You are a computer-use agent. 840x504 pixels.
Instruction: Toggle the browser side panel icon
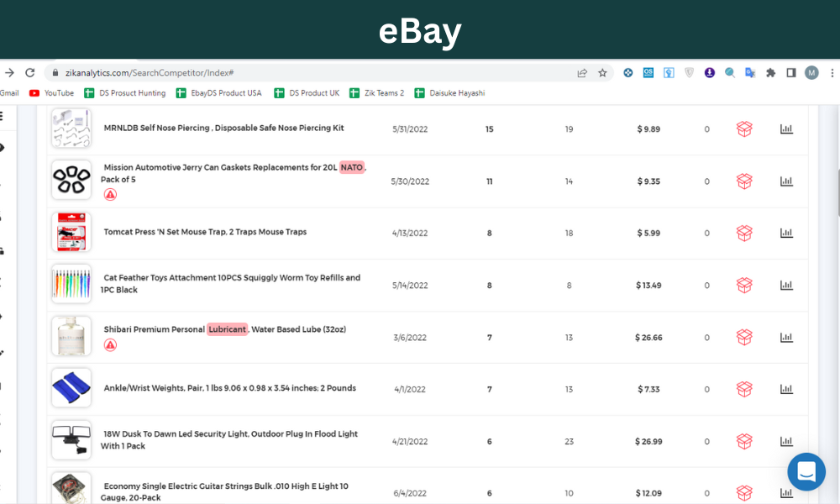coord(790,73)
